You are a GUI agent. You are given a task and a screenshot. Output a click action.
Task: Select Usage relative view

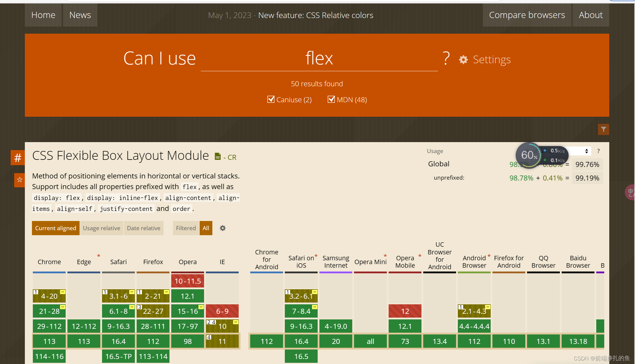point(101,228)
